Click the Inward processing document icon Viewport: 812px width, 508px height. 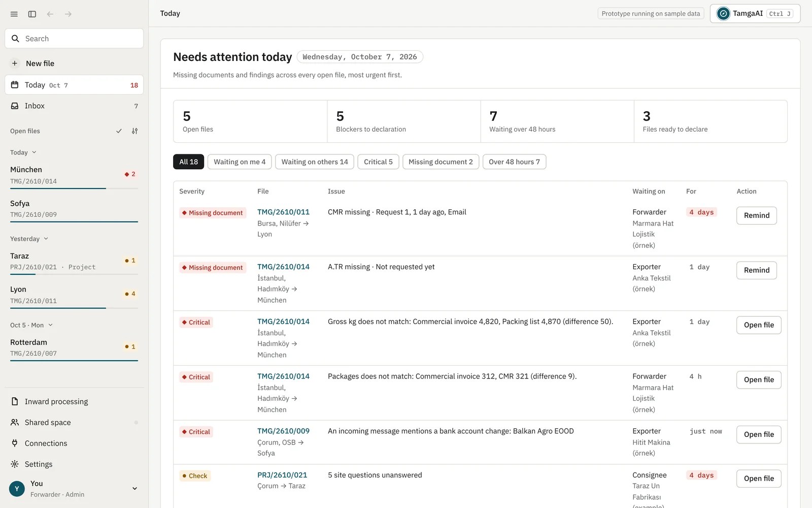click(15, 401)
